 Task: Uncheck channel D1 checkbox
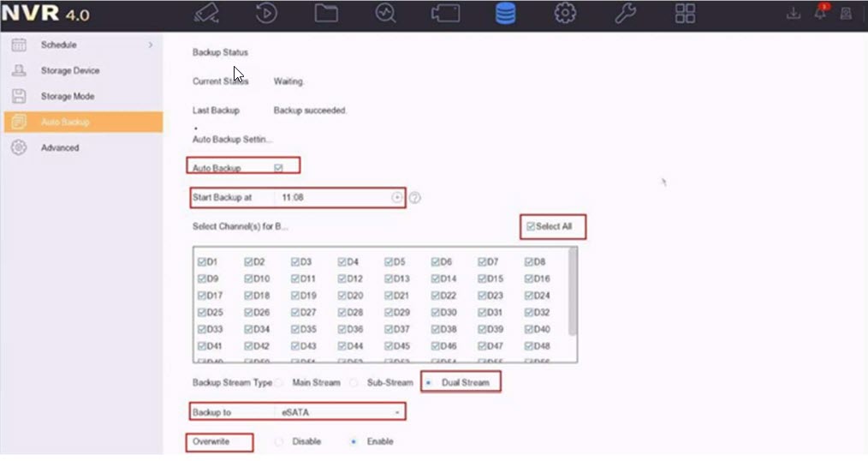coord(201,262)
